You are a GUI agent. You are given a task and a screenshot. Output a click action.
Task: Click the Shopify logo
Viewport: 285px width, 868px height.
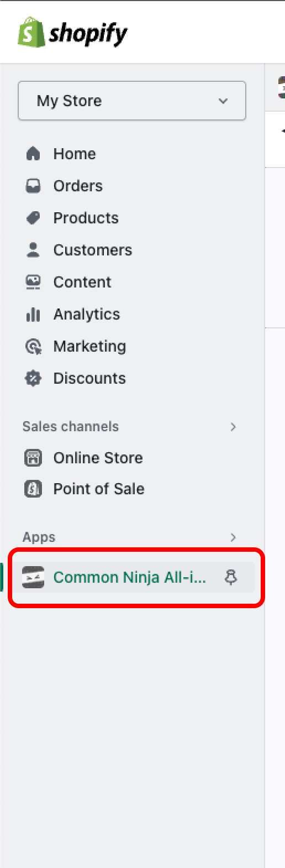tap(72, 33)
